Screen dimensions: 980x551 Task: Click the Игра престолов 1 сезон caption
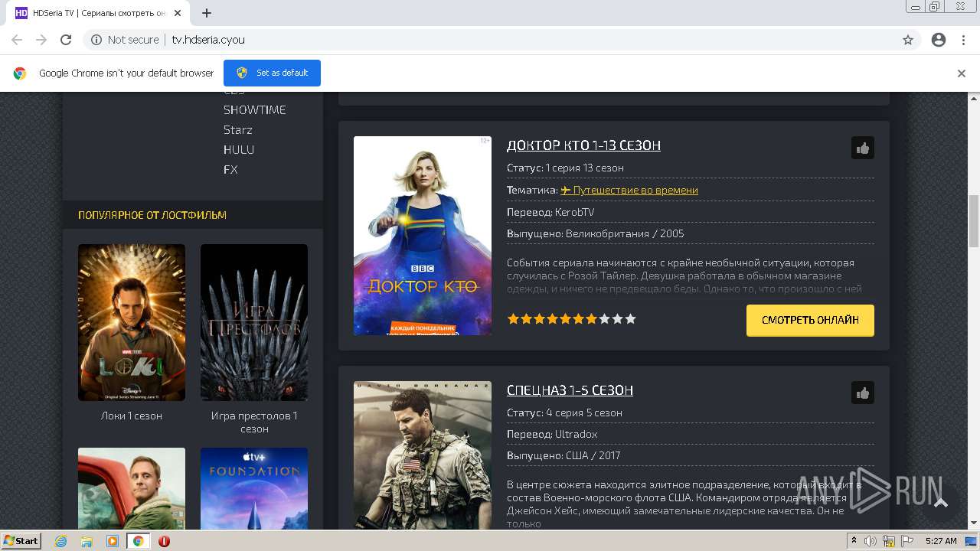click(254, 422)
